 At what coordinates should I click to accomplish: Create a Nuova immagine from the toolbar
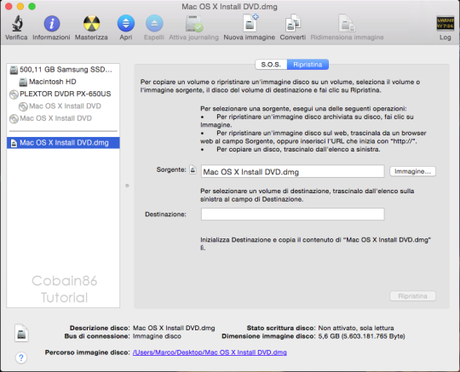250,23
